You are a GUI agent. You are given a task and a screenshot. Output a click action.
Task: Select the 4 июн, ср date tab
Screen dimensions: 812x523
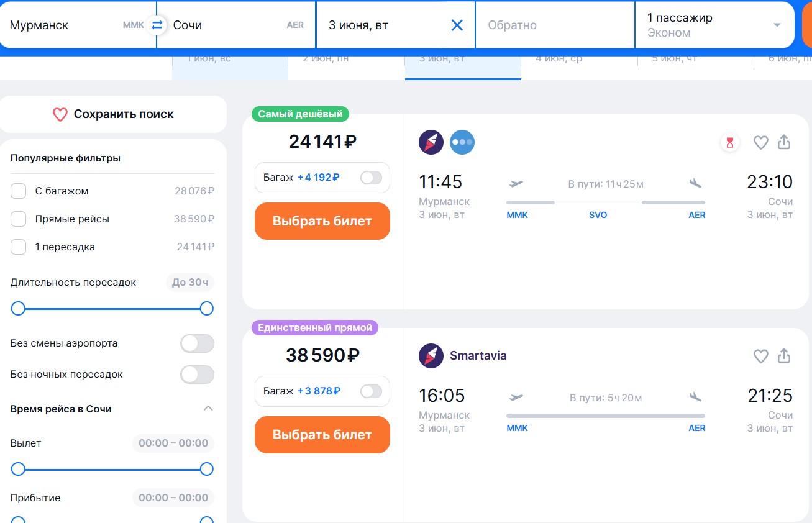tap(559, 60)
